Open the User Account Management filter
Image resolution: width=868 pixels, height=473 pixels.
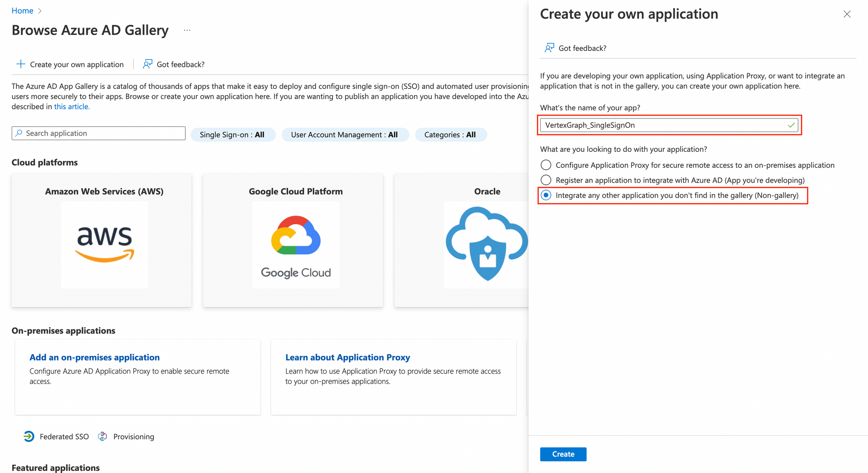coord(345,135)
